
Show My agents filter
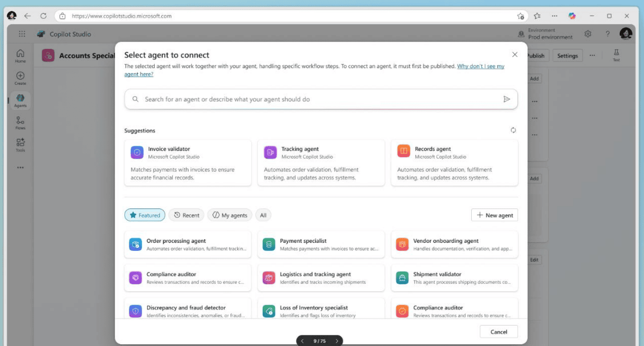pos(230,215)
